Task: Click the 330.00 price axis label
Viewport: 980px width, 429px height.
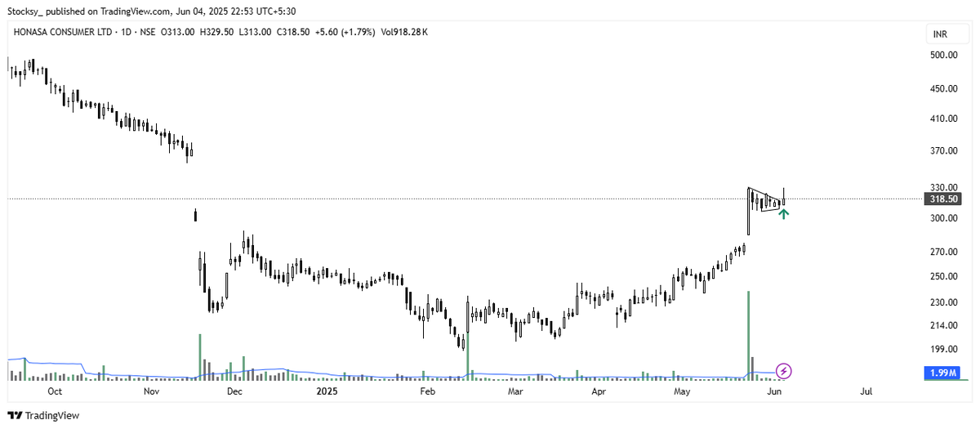Action: 942,187
